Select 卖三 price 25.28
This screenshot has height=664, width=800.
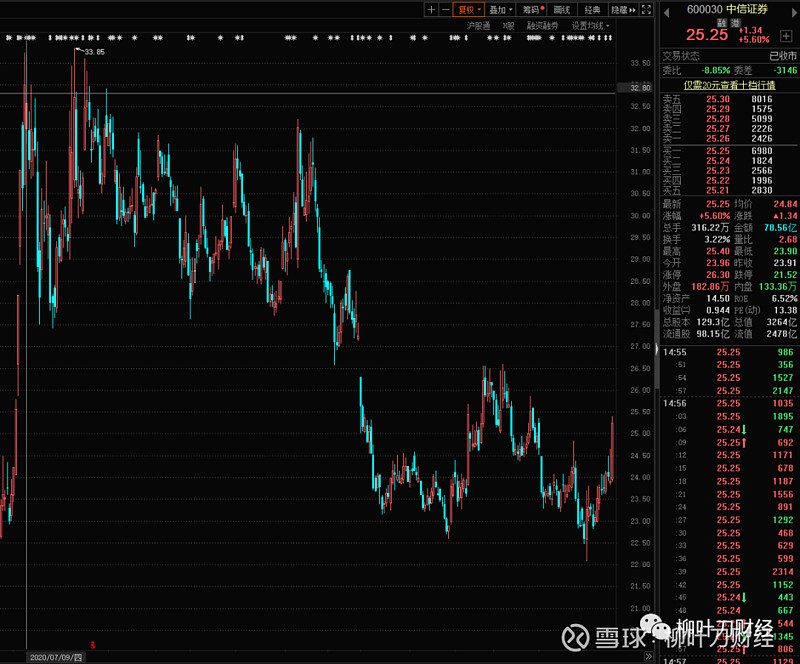tap(717, 119)
